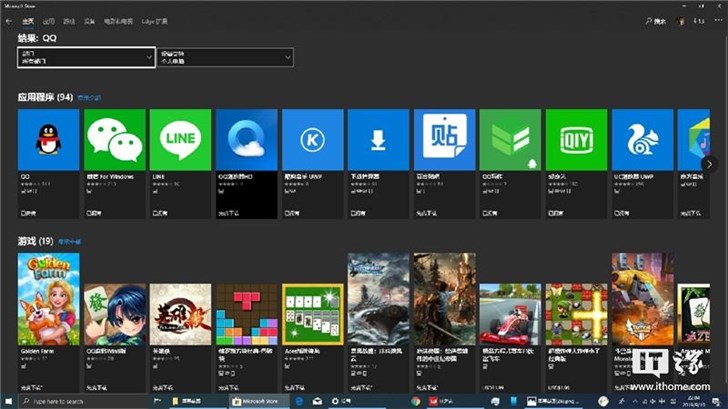Show next apps with right chevron arrow
The height and width of the screenshot is (409, 728).
708,163
